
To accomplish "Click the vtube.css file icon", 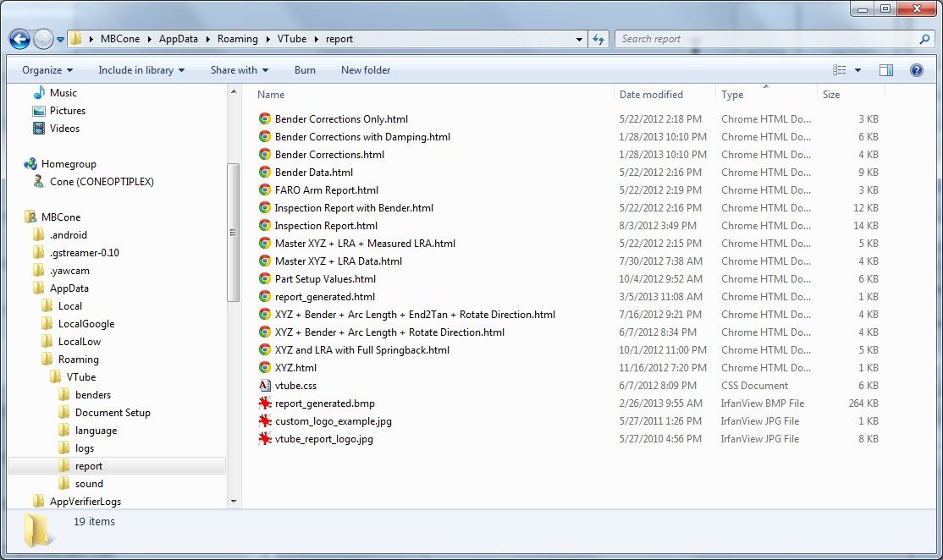I will (x=265, y=386).
